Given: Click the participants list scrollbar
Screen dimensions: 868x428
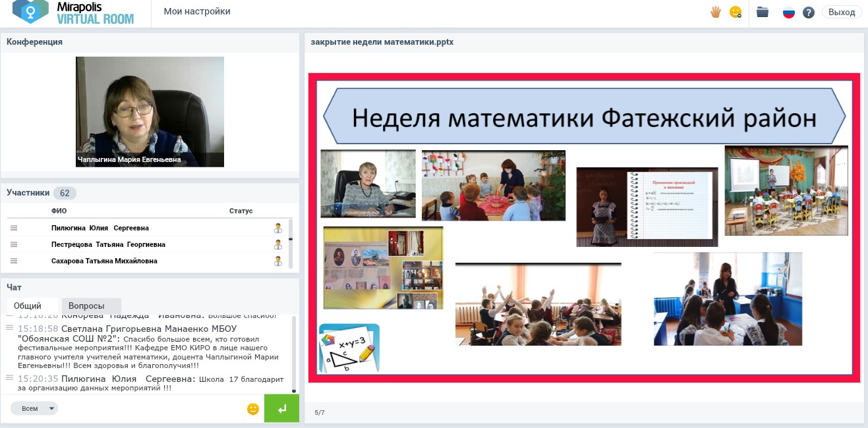Looking at the screenshot, I should (291, 244).
